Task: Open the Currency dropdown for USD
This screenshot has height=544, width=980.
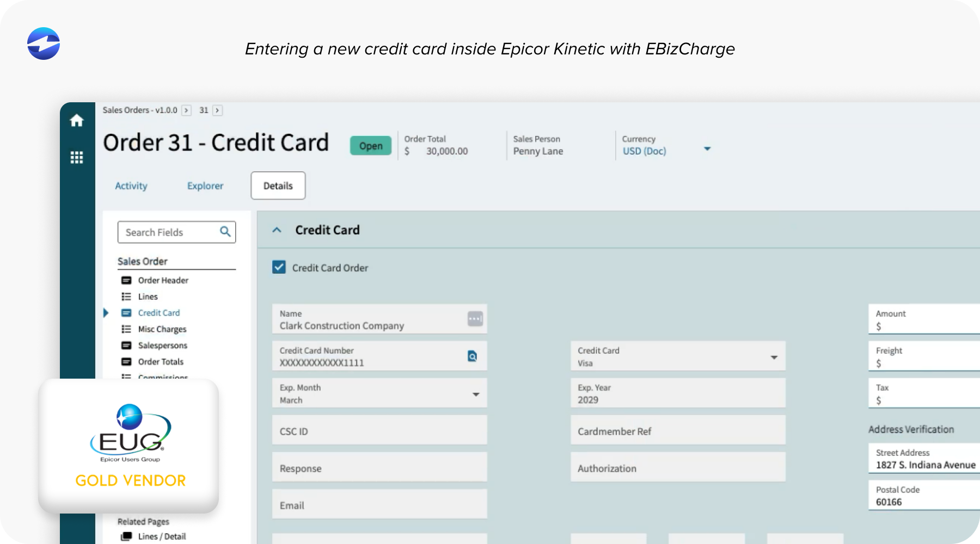Action: pos(707,148)
